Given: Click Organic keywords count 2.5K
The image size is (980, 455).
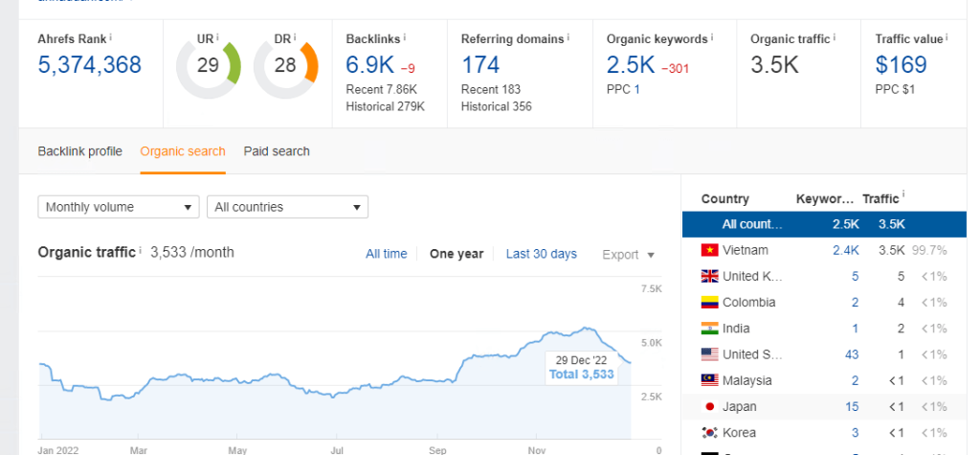Looking at the screenshot, I should pyautogui.click(x=630, y=65).
